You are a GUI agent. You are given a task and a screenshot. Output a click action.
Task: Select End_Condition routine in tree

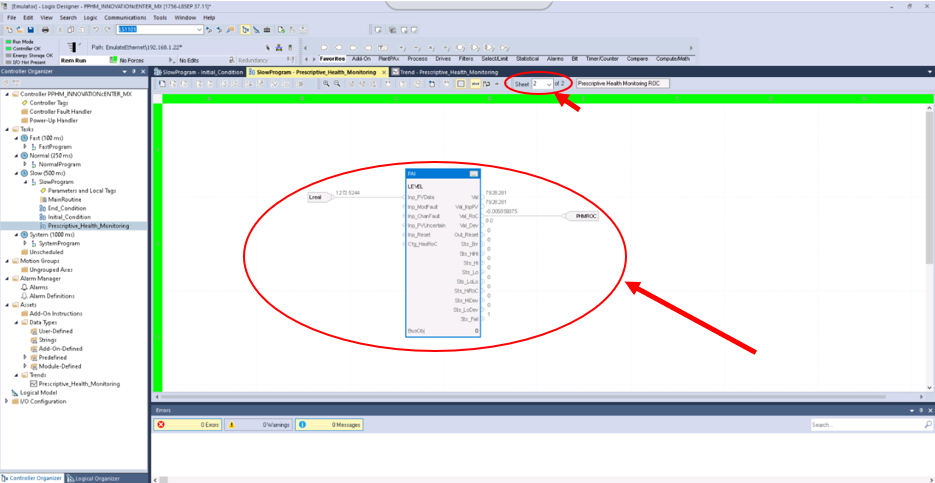point(67,208)
